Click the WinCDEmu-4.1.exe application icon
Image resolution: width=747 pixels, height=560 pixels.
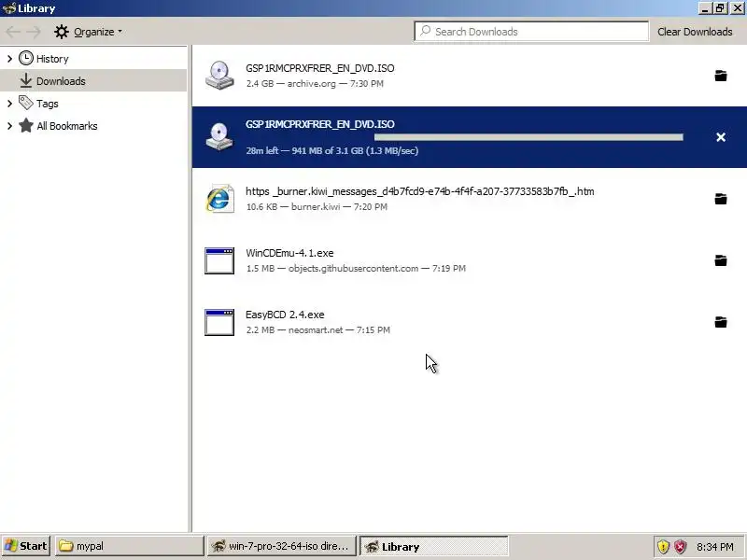219,260
